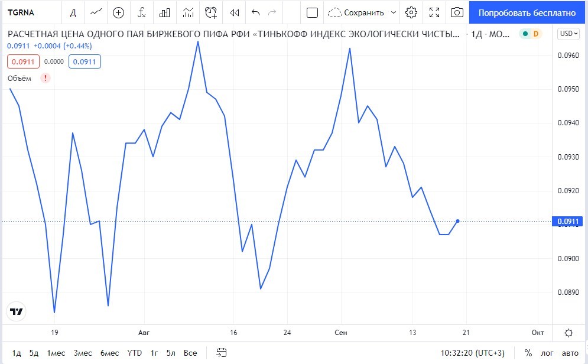The height and width of the screenshot is (364, 588).
Task: Click the compare or add symbol icon
Action: pos(118,12)
